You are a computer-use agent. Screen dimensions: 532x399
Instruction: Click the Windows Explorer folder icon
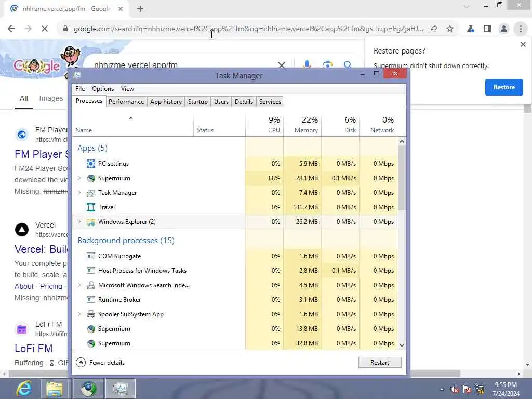point(90,222)
